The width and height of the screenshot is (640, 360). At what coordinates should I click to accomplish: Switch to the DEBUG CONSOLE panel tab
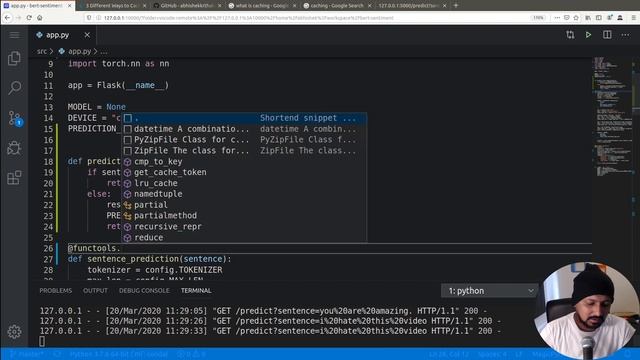(x=144, y=291)
